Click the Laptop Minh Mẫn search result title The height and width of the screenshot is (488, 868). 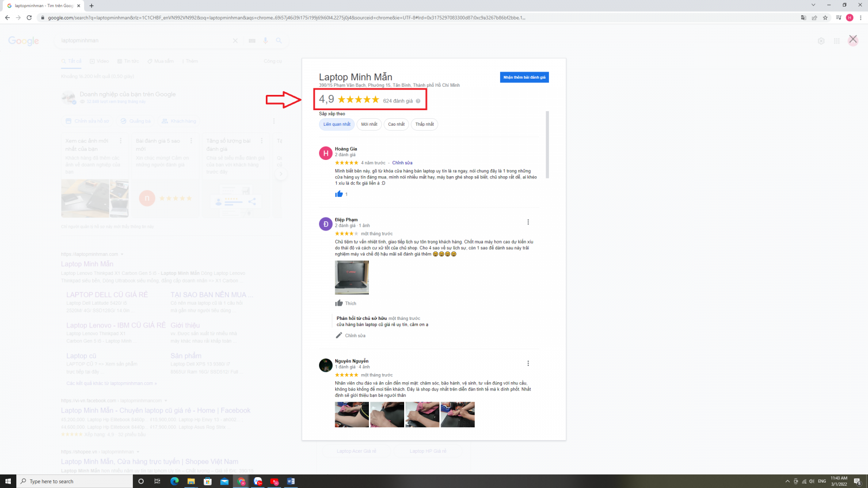[x=87, y=264]
